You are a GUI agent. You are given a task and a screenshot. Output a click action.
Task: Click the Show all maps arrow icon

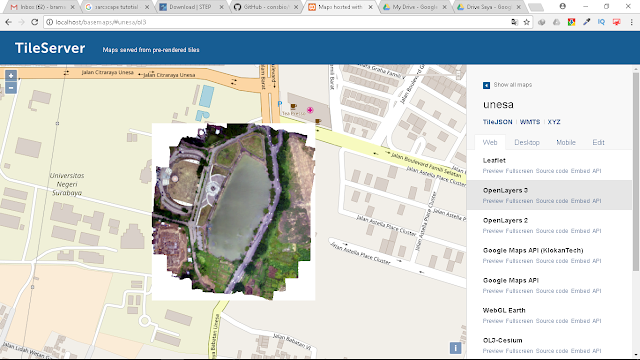pos(486,85)
